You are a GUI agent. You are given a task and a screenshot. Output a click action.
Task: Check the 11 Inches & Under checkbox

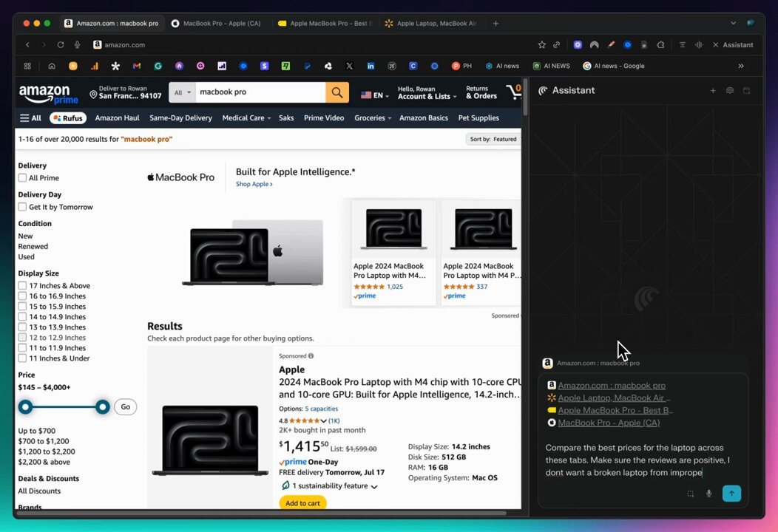pyautogui.click(x=22, y=358)
